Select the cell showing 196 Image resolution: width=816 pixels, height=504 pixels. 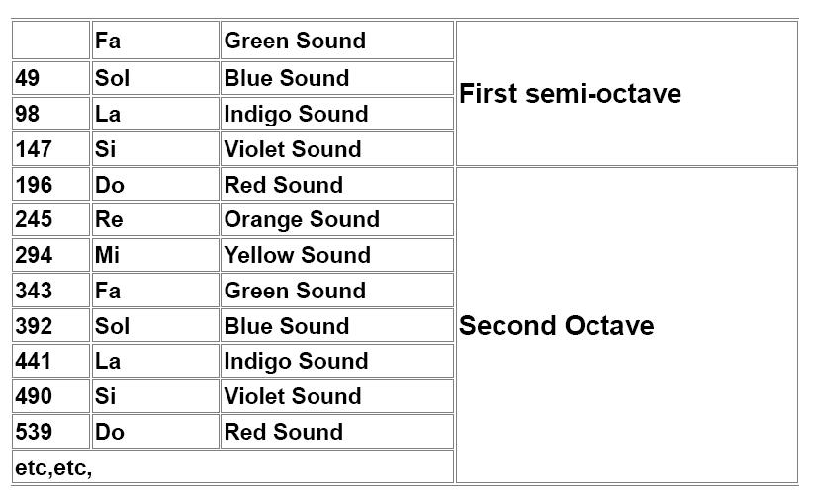[x=34, y=185]
